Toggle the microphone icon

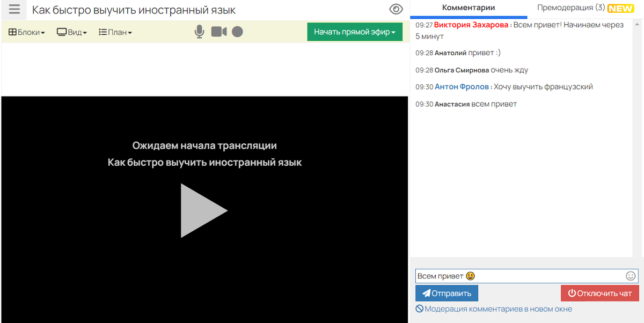(x=199, y=32)
